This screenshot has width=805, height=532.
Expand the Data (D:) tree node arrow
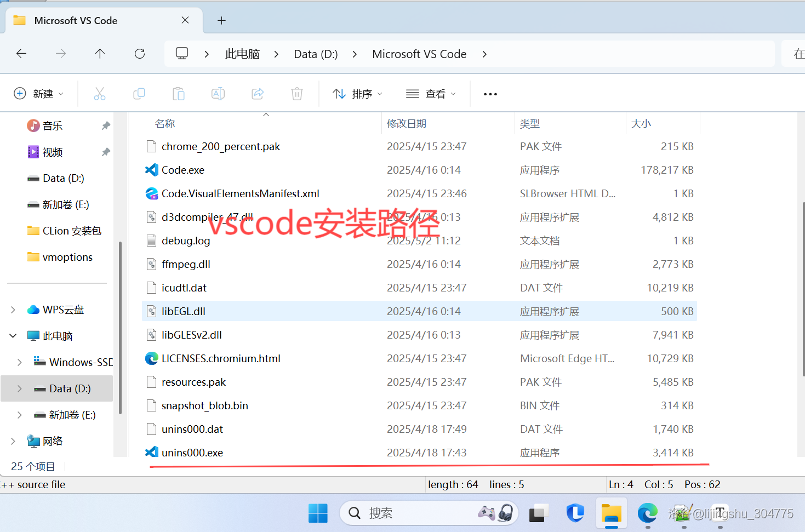click(x=20, y=388)
